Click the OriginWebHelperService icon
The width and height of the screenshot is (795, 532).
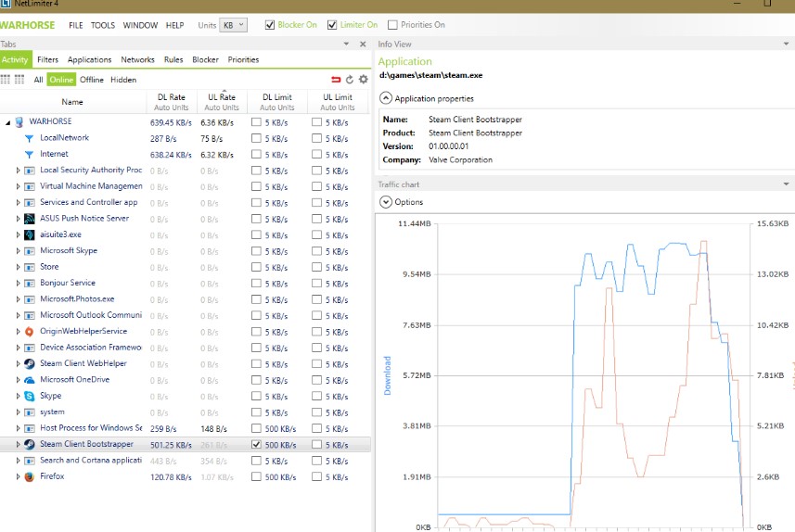[x=30, y=331]
